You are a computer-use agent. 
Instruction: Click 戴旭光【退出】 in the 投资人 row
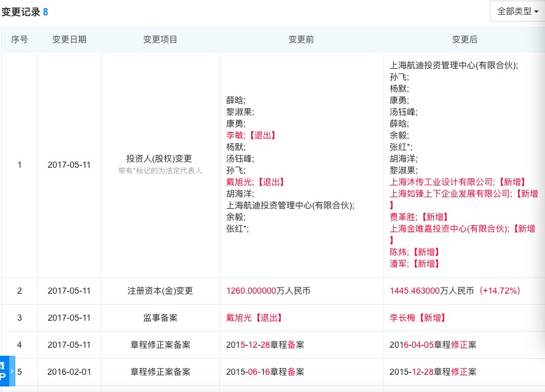click(255, 182)
